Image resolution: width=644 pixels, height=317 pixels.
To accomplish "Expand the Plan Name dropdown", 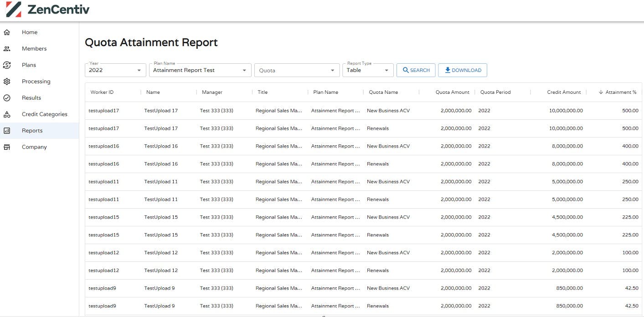I will [200, 70].
